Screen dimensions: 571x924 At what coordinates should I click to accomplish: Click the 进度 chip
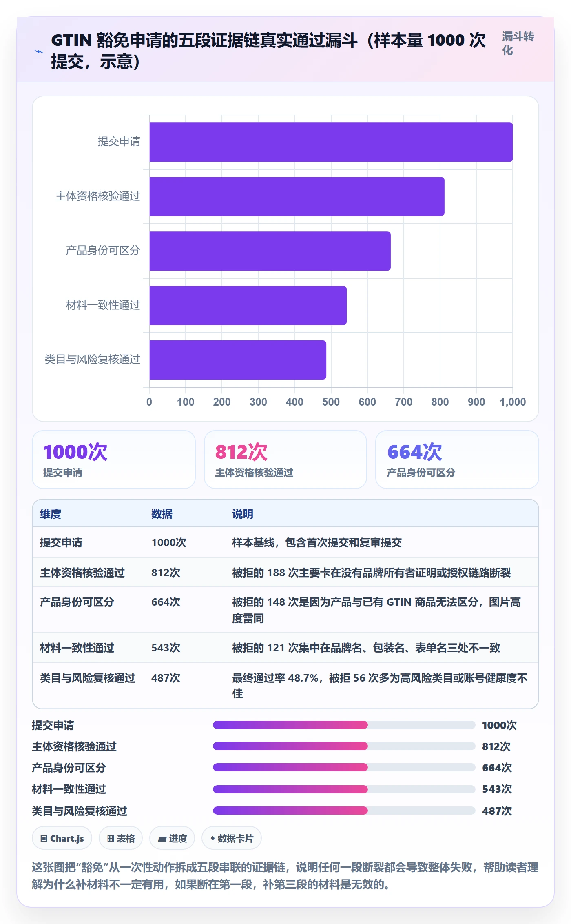(172, 838)
